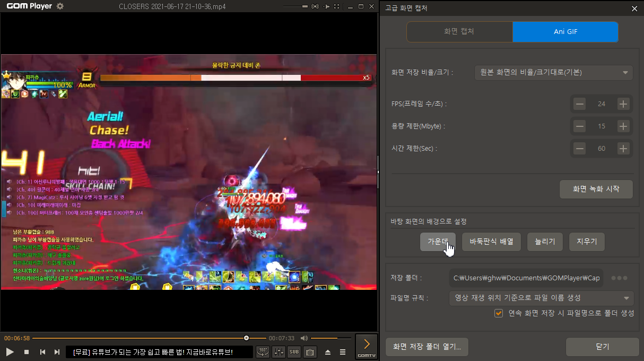Image resolution: width=644 pixels, height=361 pixels.
Task: Click elapsed time 00:06:58
Action: (17, 338)
